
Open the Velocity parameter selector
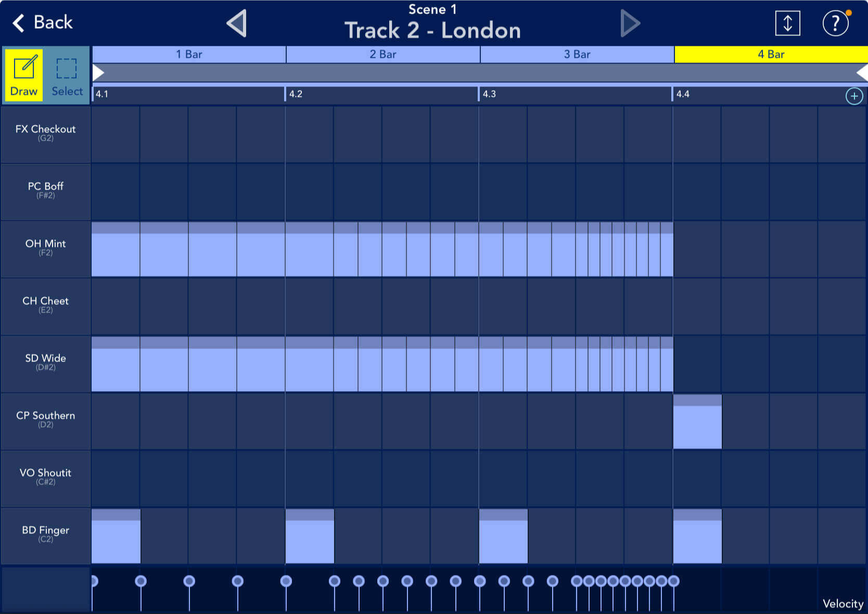pyautogui.click(x=843, y=603)
